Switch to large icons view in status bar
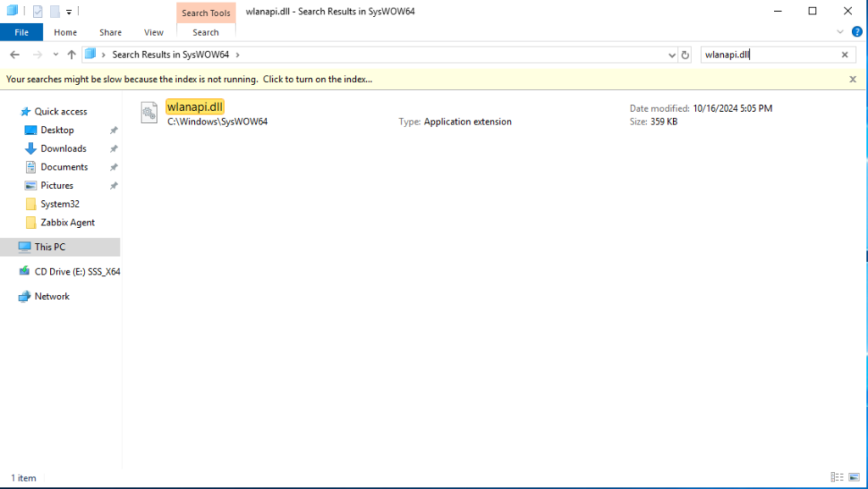The height and width of the screenshot is (489, 868). (854, 478)
